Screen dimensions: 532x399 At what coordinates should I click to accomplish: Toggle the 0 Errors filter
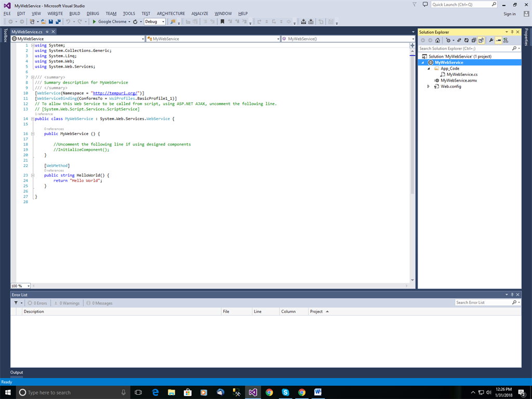37,303
